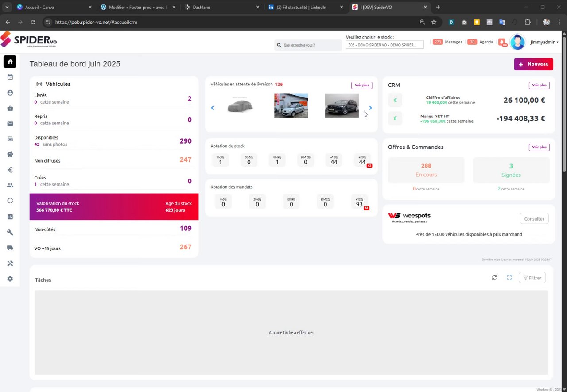Open the group people sidebar icon

pyautogui.click(x=10, y=185)
